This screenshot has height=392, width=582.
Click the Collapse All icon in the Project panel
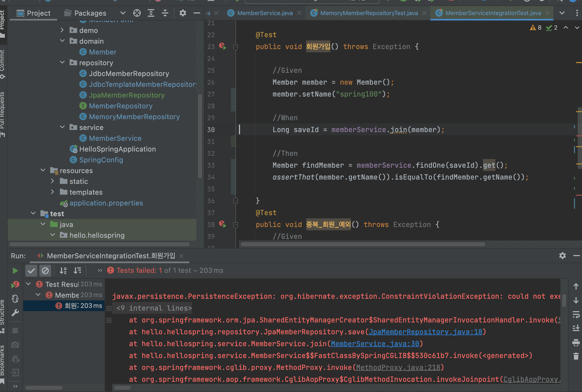(x=165, y=13)
